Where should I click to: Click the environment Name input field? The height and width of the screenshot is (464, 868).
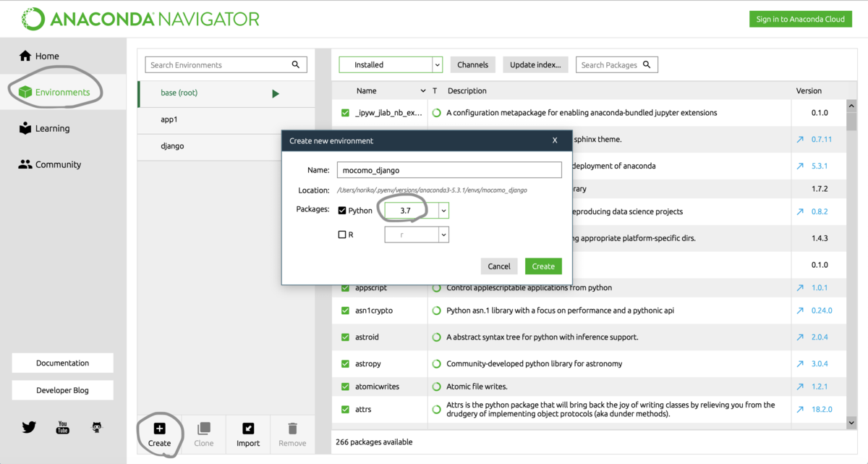click(449, 170)
